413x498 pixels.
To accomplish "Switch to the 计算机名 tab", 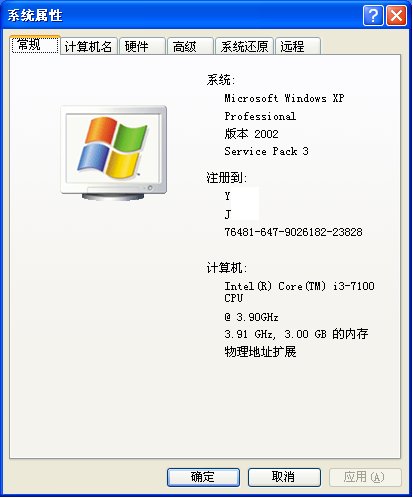I will click(x=89, y=46).
